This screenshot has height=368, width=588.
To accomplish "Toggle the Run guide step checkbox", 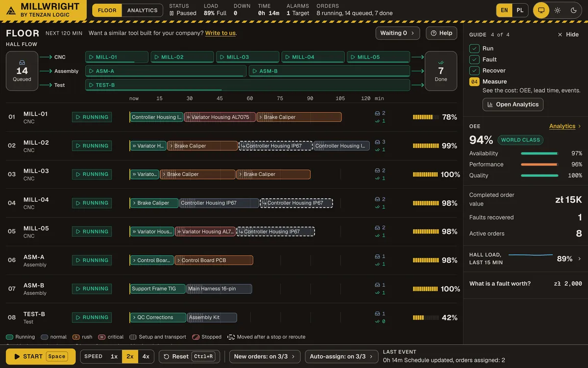I will 474,49.
